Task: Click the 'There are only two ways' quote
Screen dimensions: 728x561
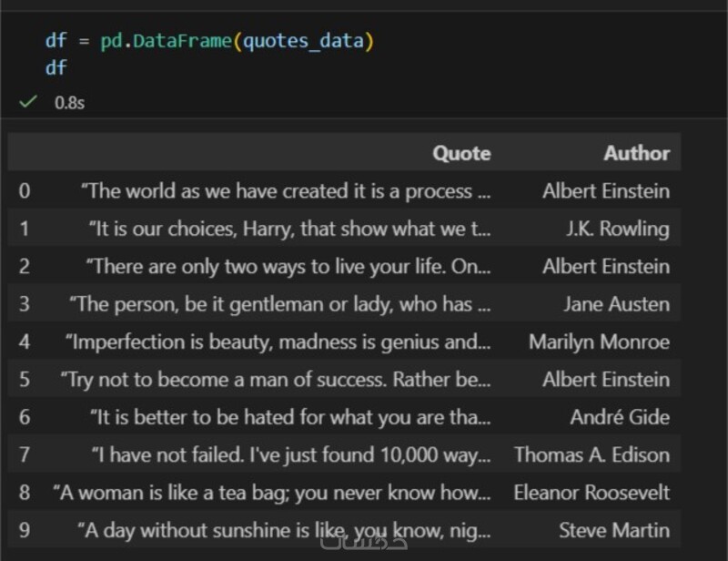Action: pyautogui.click(x=288, y=267)
